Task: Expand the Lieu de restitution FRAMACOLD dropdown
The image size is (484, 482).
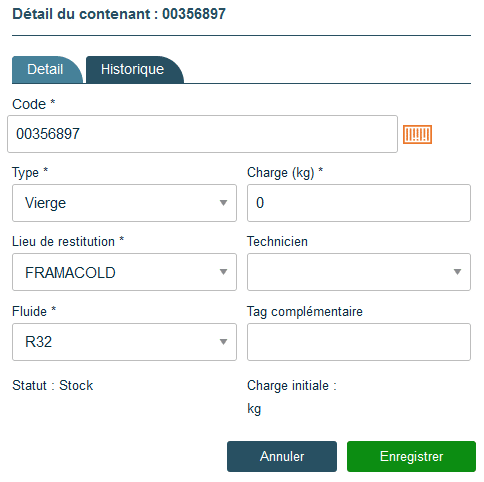Action: point(124,272)
